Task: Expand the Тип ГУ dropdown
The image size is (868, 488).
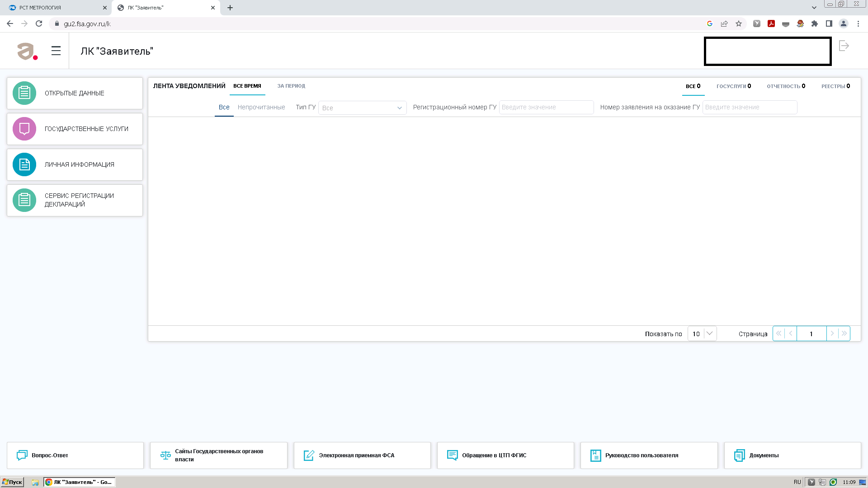Action: click(x=362, y=108)
